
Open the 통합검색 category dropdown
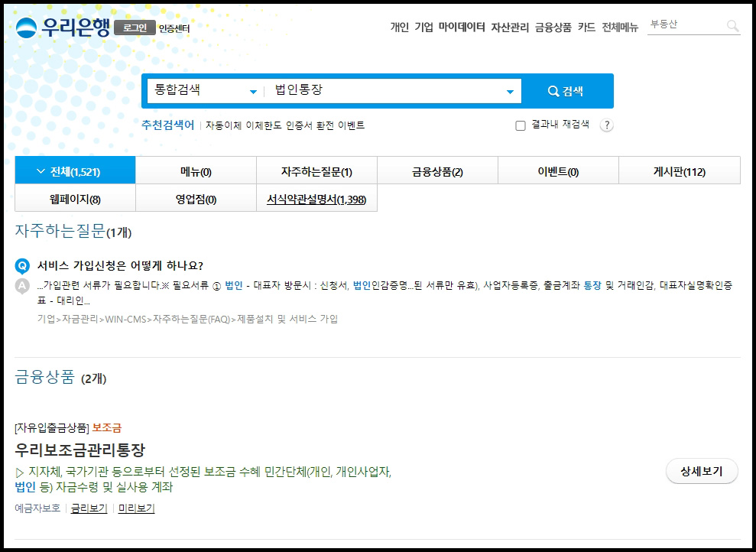[206, 91]
